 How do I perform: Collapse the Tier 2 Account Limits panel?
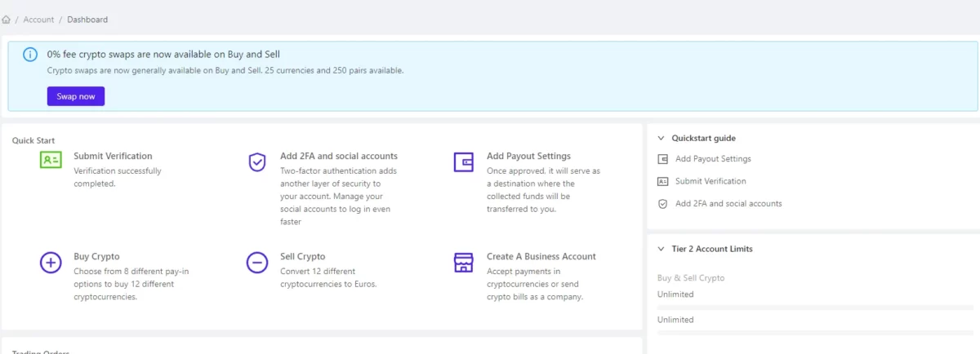coord(661,249)
